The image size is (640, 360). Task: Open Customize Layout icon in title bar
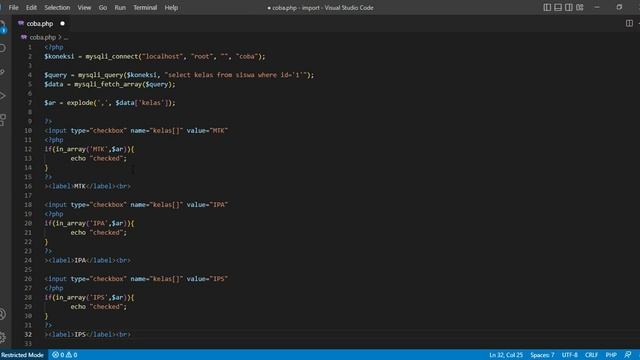click(580, 7)
